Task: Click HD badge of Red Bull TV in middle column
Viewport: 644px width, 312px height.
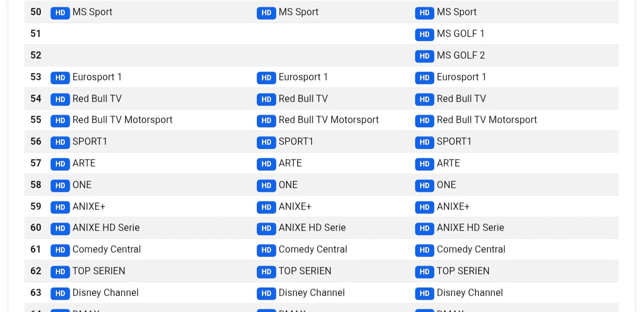Action: pos(266,99)
